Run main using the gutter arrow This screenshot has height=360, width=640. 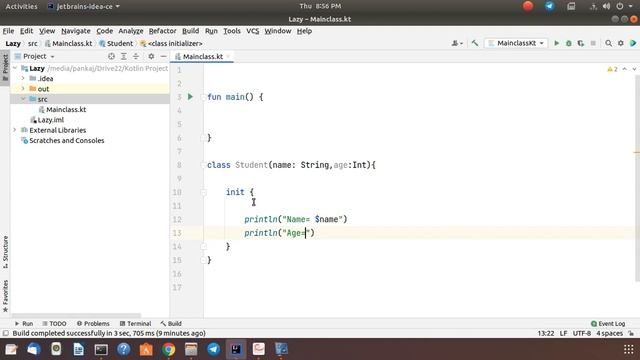[x=190, y=97]
